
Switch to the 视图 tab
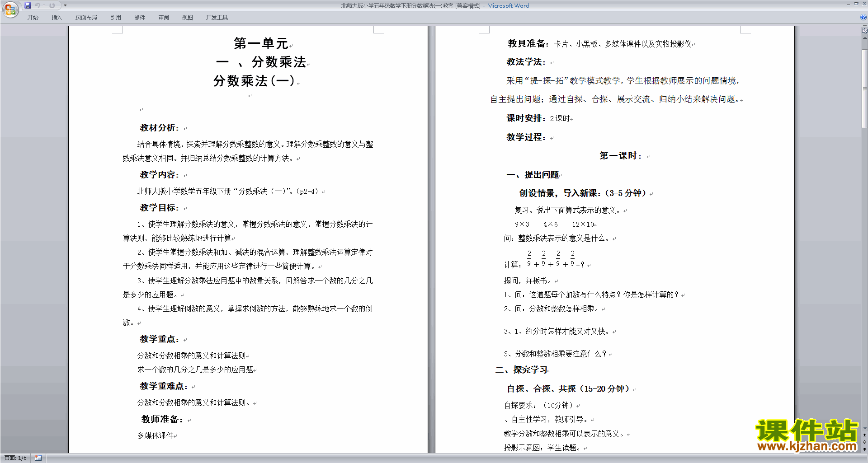pos(188,17)
